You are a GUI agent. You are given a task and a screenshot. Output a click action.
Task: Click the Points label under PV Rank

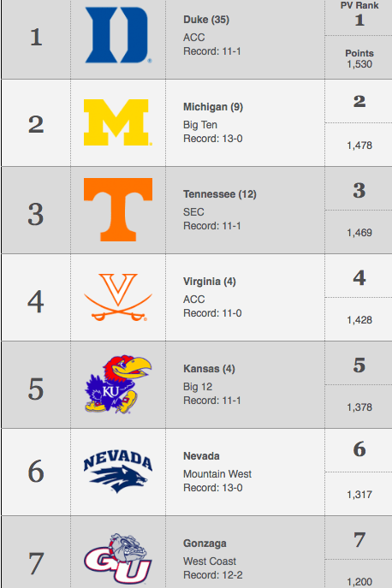[x=359, y=53]
